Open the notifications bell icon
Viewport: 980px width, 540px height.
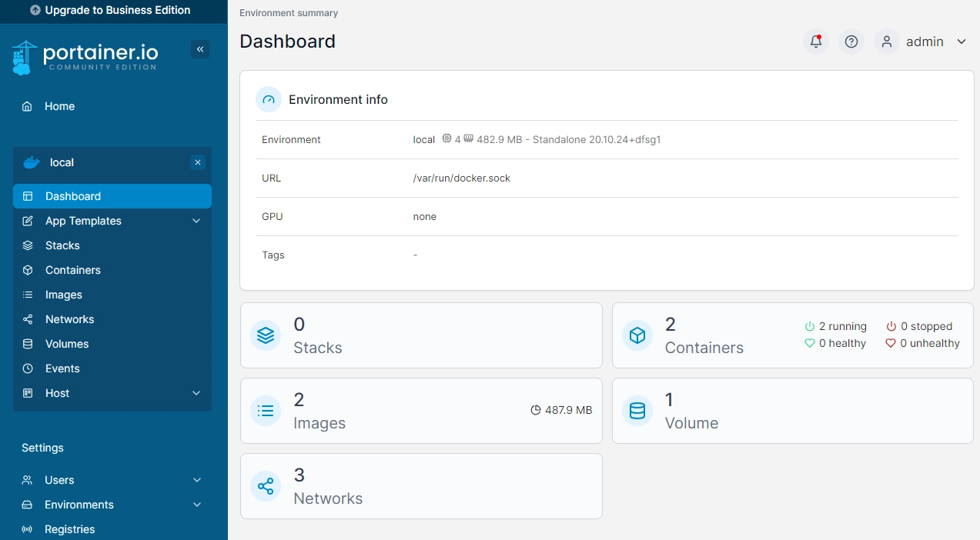[816, 42]
